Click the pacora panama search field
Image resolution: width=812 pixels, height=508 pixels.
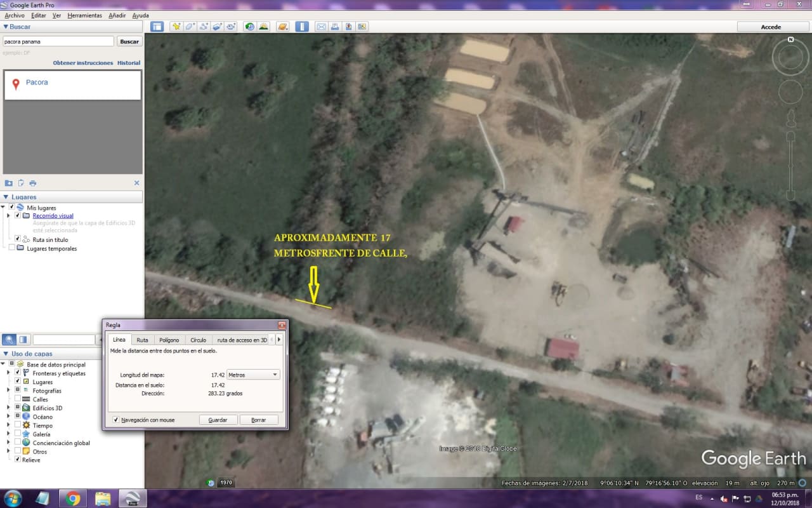tap(58, 41)
